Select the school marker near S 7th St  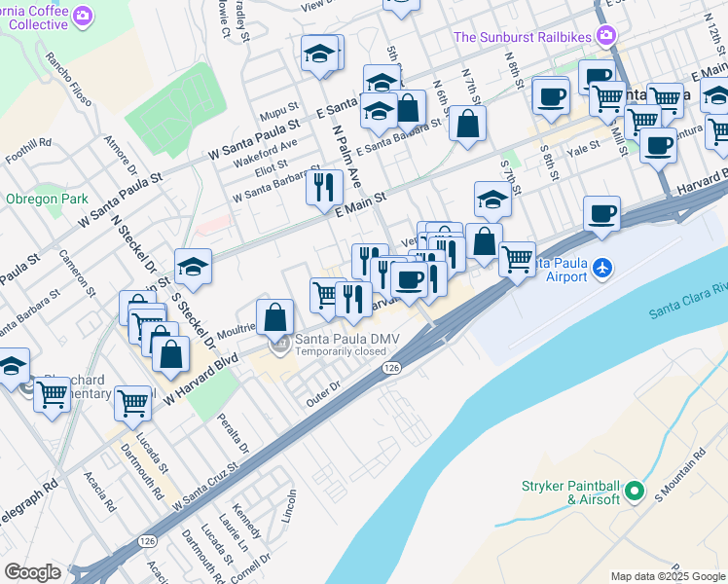tap(493, 200)
